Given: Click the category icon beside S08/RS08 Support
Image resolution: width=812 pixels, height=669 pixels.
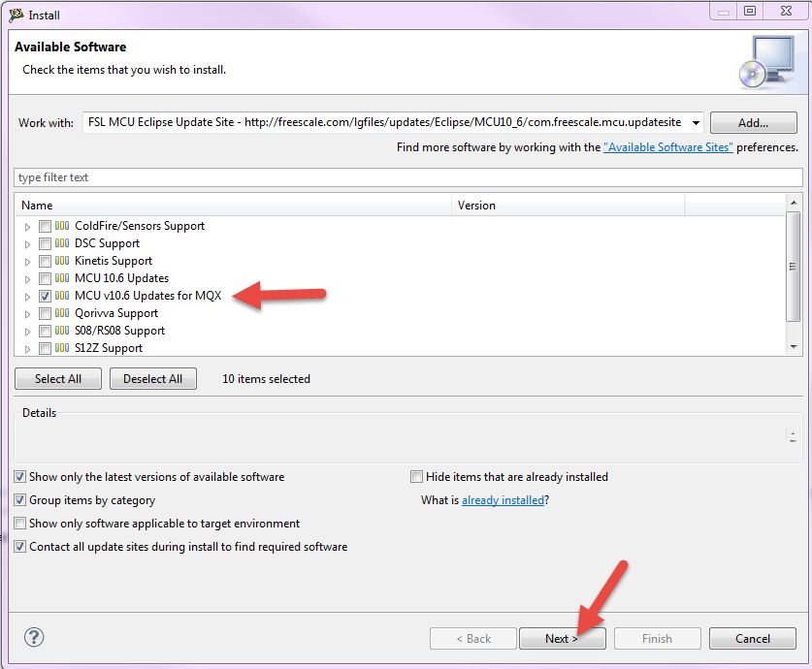Looking at the screenshot, I should coord(62,331).
